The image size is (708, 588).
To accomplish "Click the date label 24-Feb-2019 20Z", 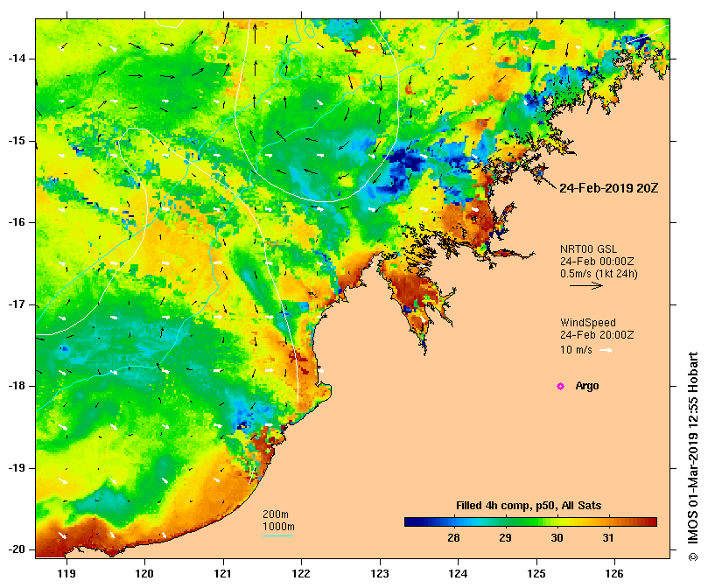I will [608, 188].
